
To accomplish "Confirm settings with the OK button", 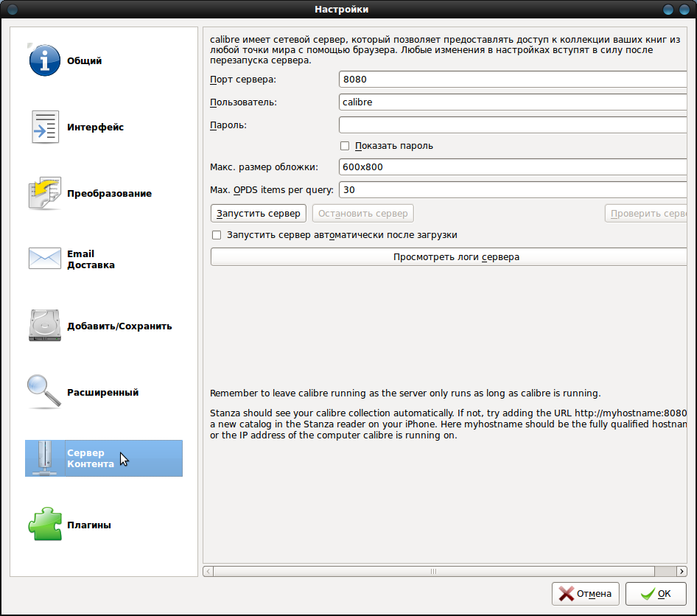I will click(656, 594).
